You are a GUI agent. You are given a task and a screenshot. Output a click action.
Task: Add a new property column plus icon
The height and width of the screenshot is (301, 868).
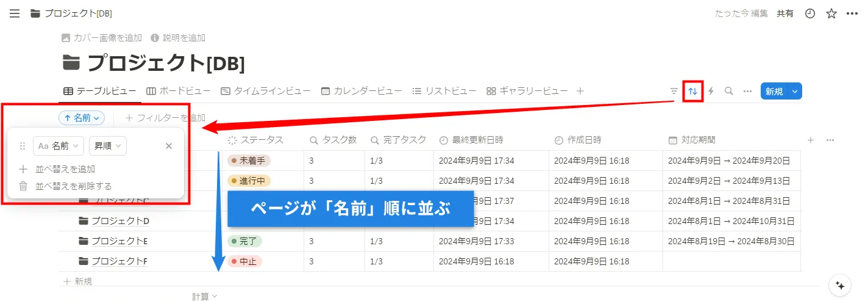(x=811, y=140)
